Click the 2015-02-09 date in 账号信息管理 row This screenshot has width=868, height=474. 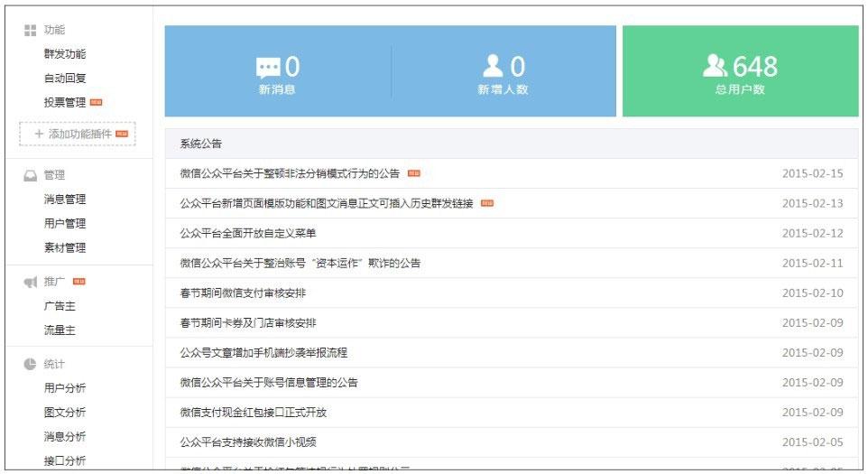(813, 383)
